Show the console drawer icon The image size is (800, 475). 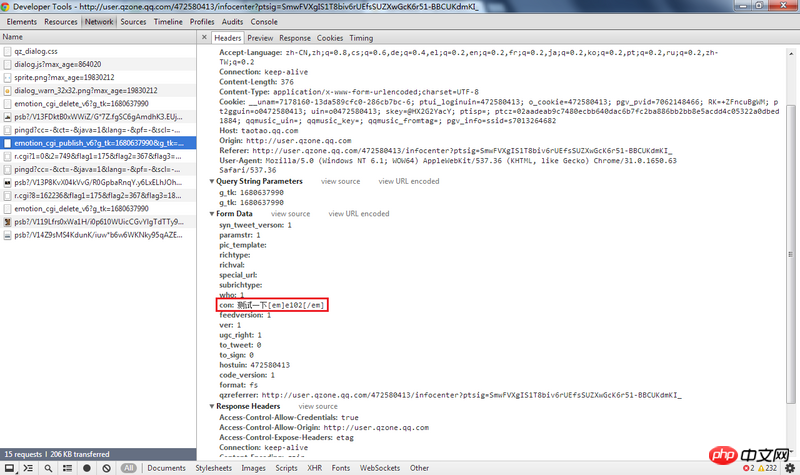click(28, 468)
